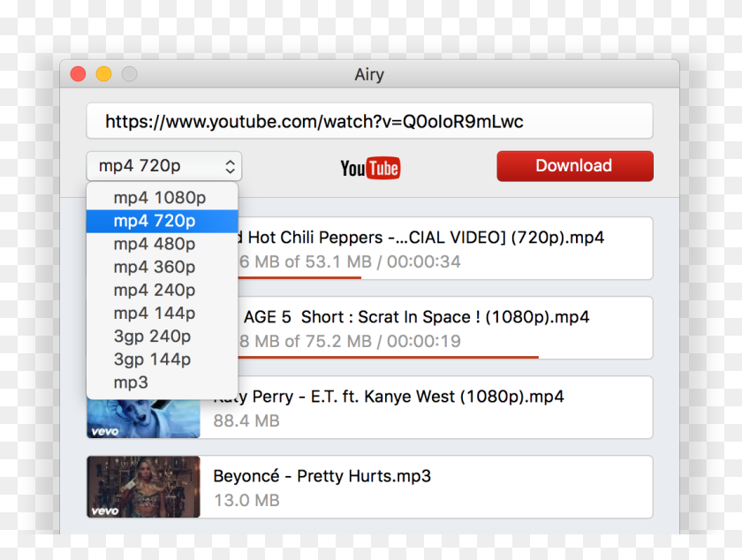
Task: Choose mp3 audio format option
Action: click(162, 382)
